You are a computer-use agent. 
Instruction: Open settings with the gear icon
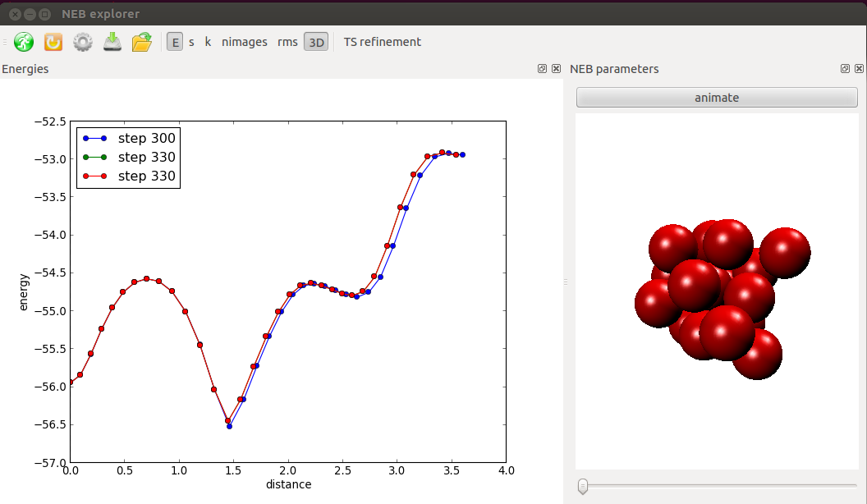tap(83, 42)
